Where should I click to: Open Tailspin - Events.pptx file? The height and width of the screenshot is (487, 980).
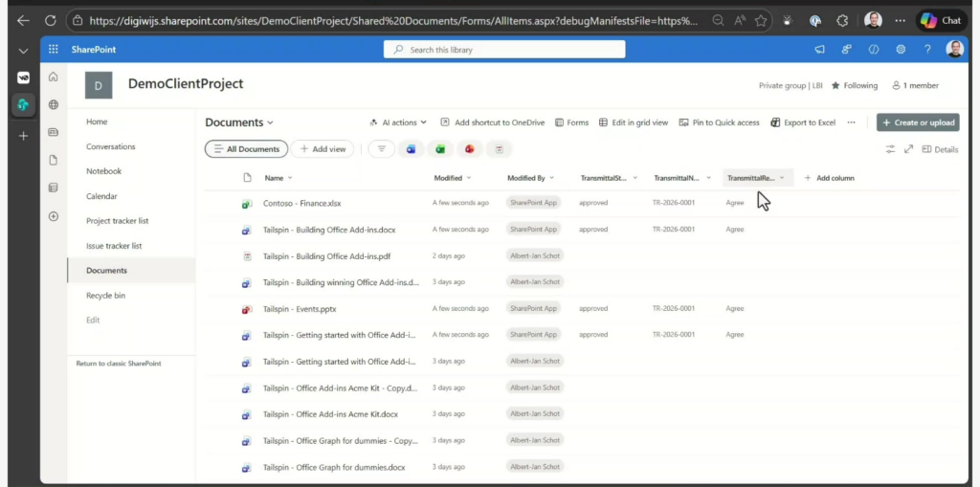pos(300,309)
